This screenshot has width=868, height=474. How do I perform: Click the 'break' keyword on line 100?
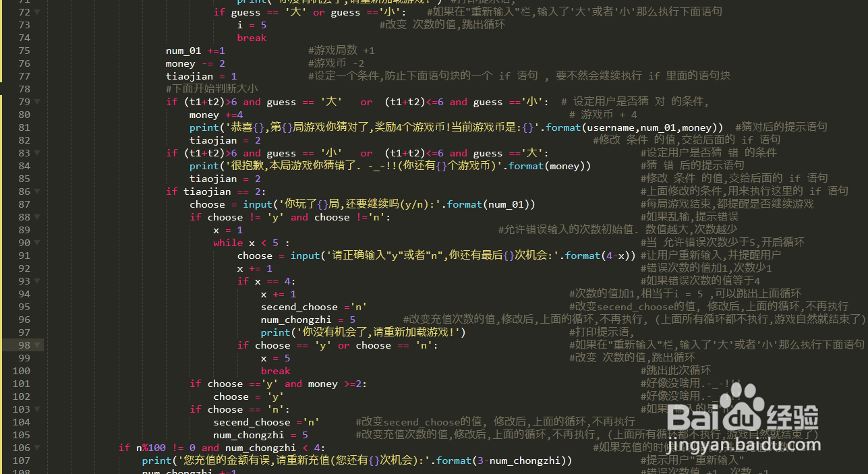[276, 371]
